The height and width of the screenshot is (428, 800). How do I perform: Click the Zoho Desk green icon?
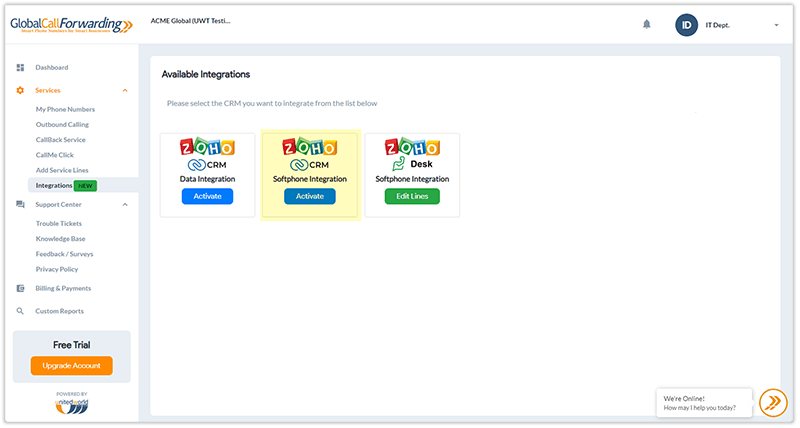[398, 164]
